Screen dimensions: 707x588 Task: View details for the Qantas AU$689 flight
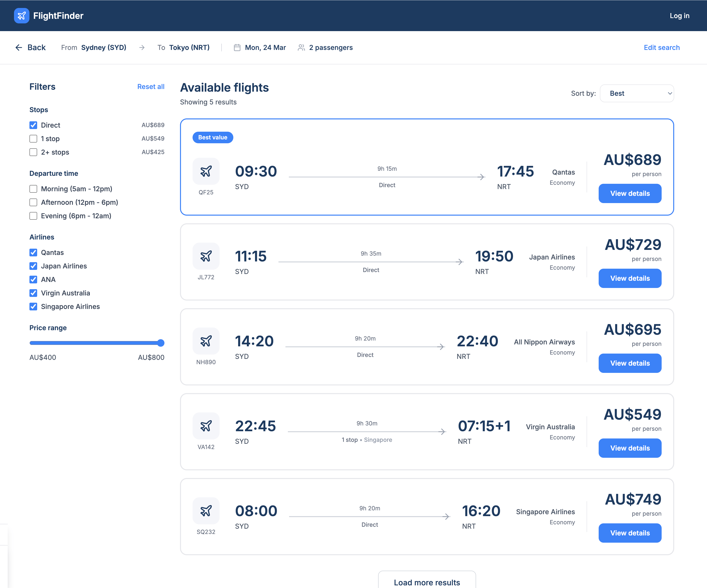pos(630,193)
